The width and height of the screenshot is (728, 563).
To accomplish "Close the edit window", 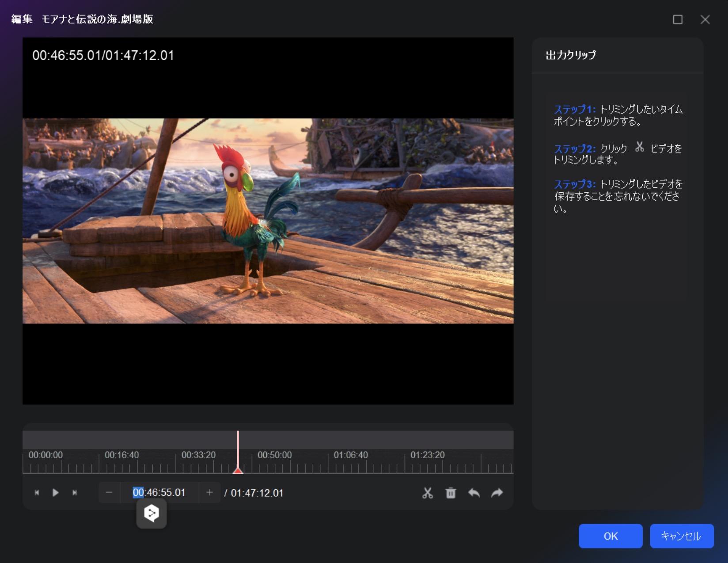I will (705, 19).
